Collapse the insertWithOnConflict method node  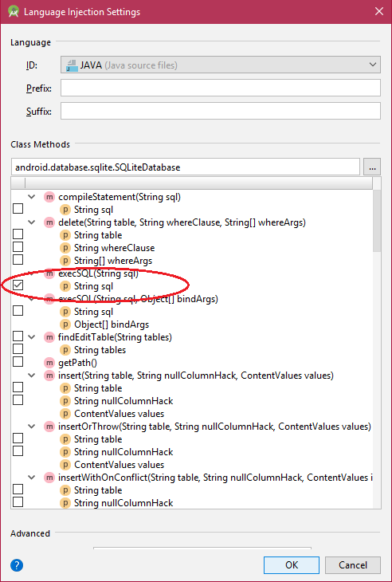click(x=32, y=477)
